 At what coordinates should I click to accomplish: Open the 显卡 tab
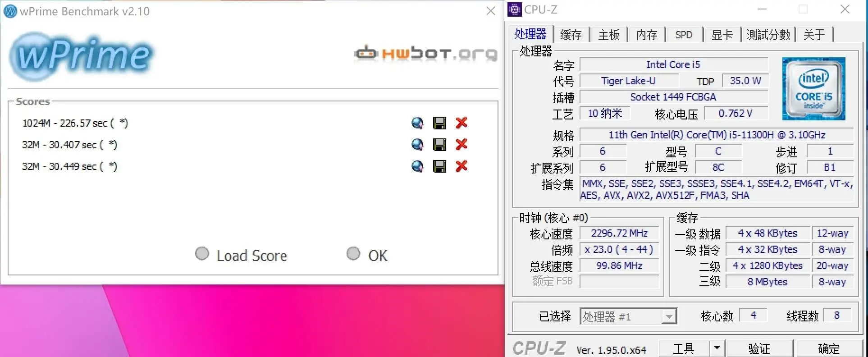[x=722, y=35]
